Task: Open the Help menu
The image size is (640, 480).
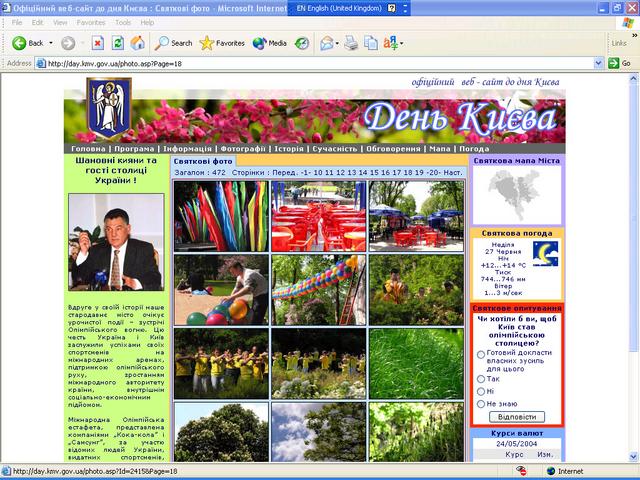Action: (147, 22)
